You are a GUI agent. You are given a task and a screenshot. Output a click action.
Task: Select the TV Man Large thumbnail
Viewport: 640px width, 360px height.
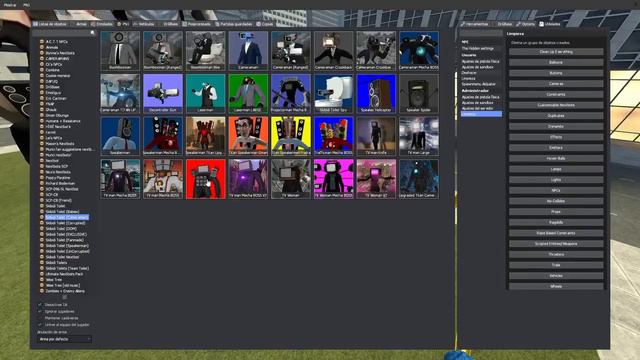(419, 136)
